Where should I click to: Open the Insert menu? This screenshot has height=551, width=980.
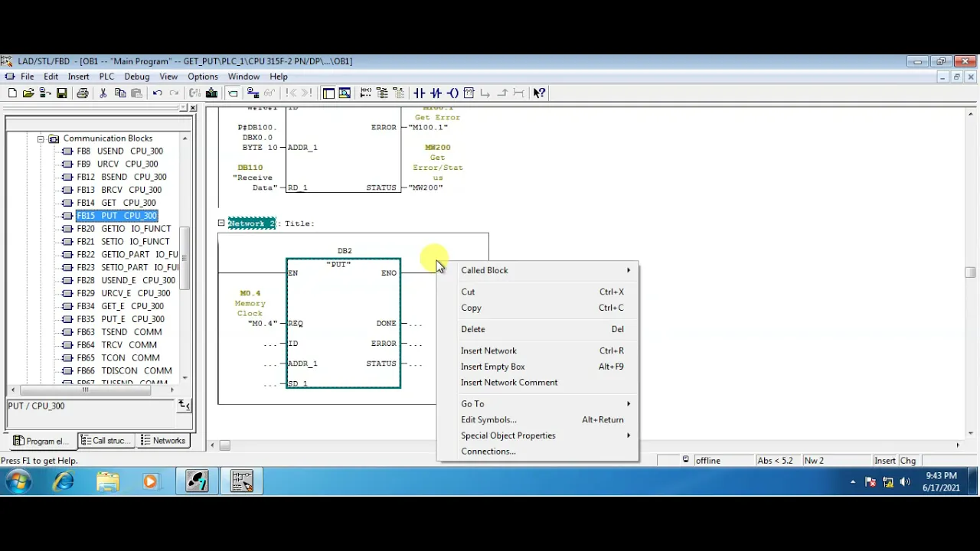pyautogui.click(x=78, y=77)
